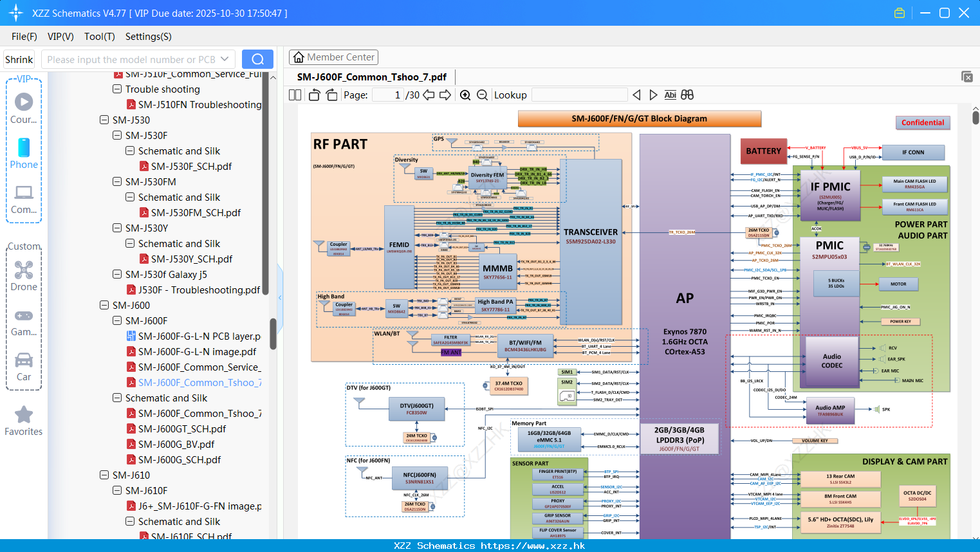
Task: Open the File(F) menu
Action: (24, 36)
